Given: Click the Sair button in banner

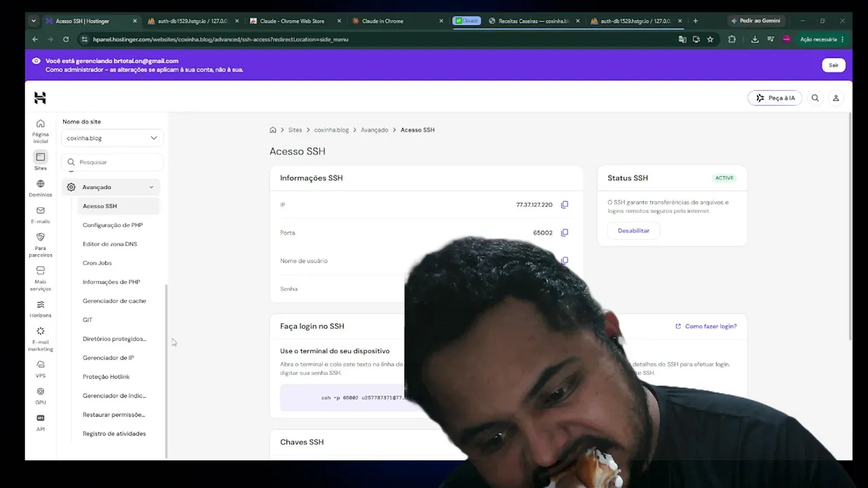Looking at the screenshot, I should [833, 65].
